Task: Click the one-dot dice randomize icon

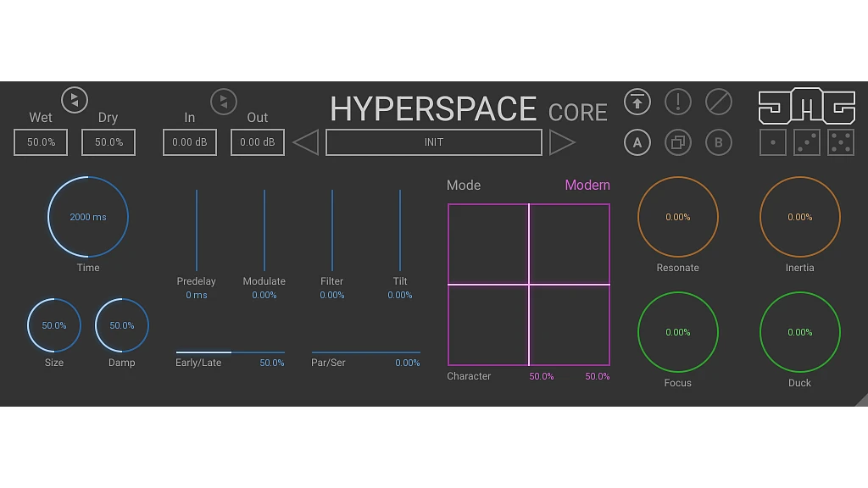Action: pyautogui.click(x=773, y=142)
